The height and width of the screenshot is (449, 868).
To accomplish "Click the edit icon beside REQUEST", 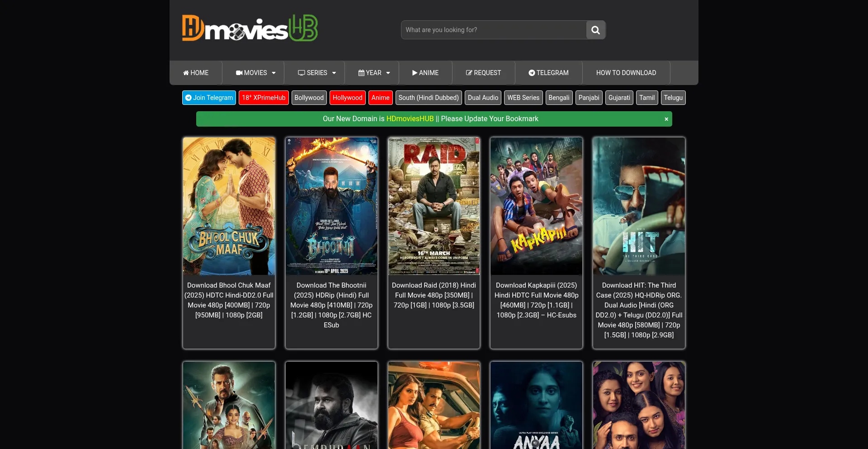I will pyautogui.click(x=469, y=73).
